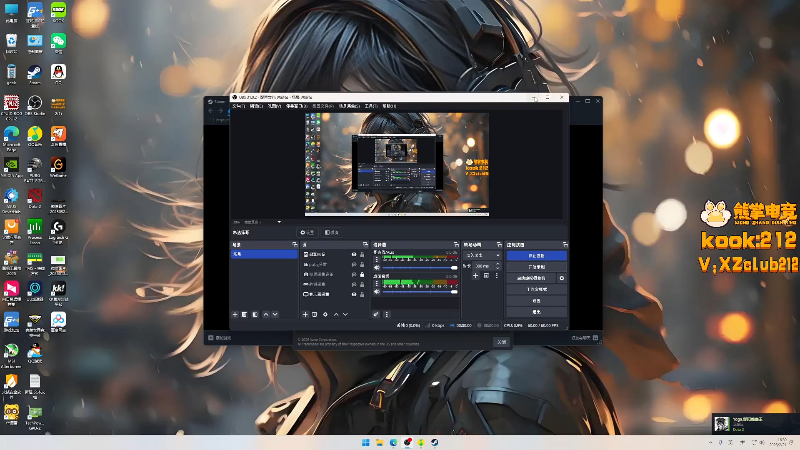
Task: Pop out the Controls dock panel
Action: click(564, 245)
